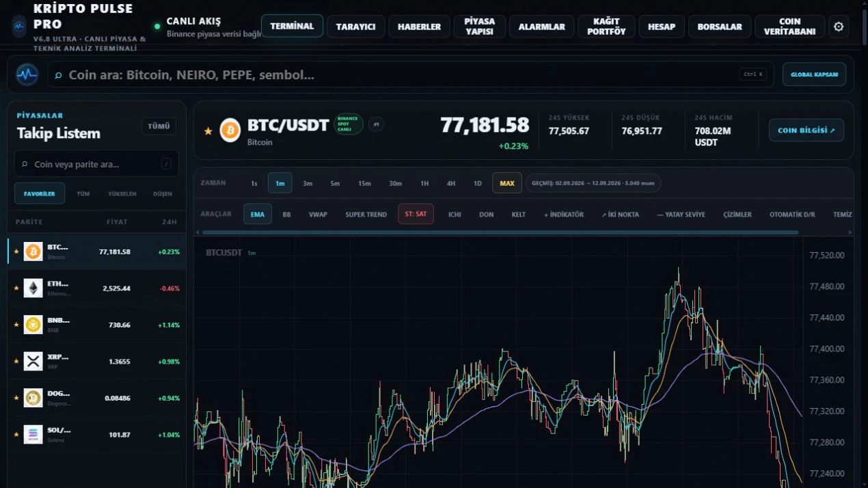Go to the Alarmlar tab
Viewport: 868px width, 488px height.
click(x=542, y=27)
